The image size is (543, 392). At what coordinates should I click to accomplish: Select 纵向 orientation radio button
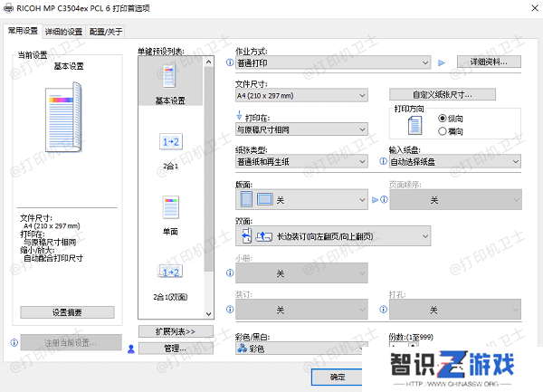pos(442,119)
